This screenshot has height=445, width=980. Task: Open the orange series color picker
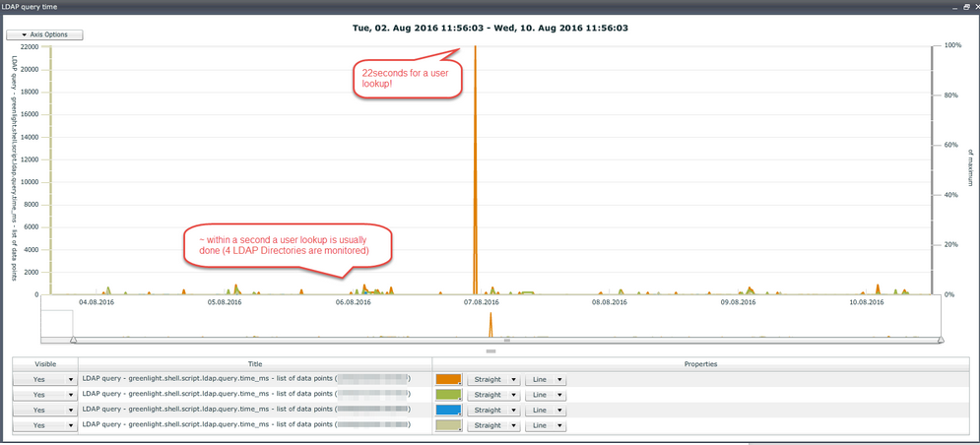point(449,379)
